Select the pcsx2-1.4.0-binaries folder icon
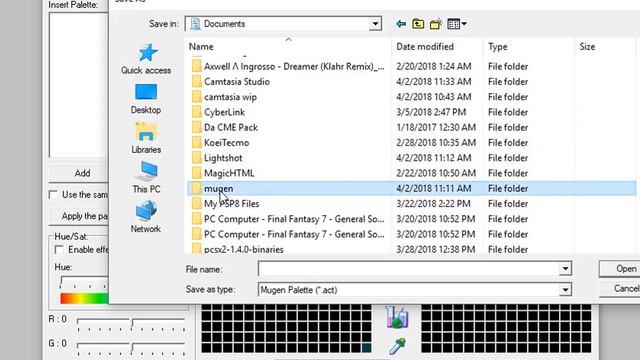This screenshot has height=360, width=640. point(197,249)
